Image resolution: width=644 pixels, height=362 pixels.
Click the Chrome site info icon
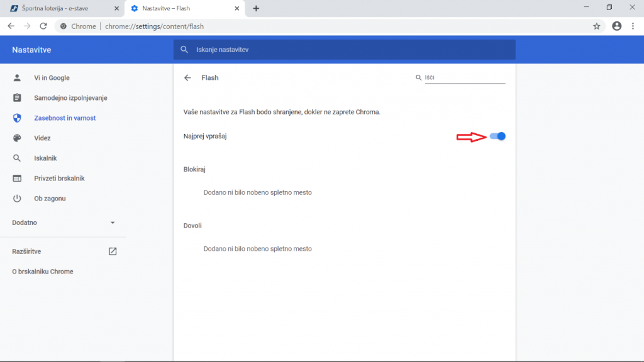tap(64, 26)
